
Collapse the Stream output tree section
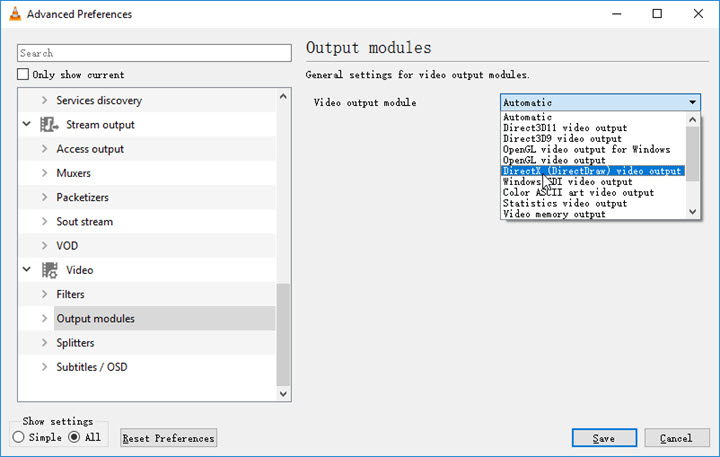(x=26, y=125)
